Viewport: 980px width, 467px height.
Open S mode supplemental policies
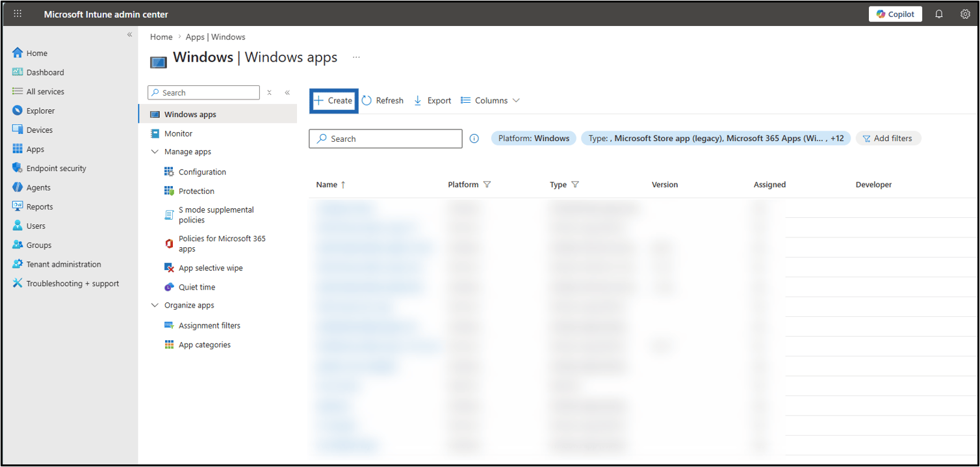216,215
